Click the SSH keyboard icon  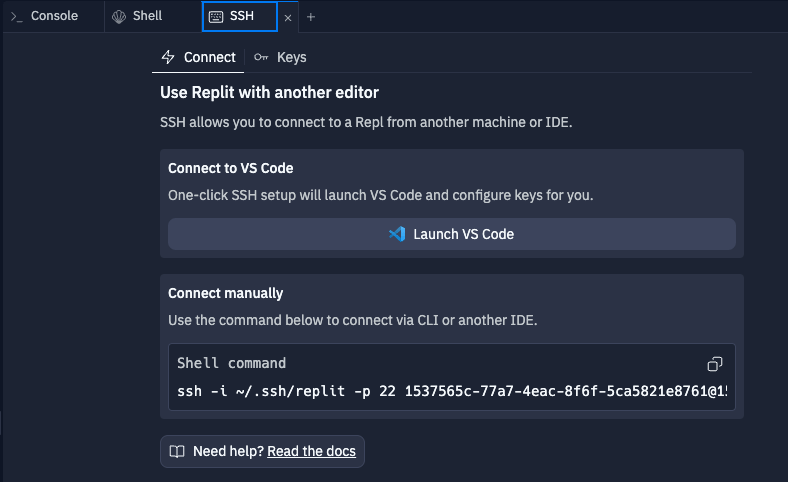pyautogui.click(x=216, y=17)
